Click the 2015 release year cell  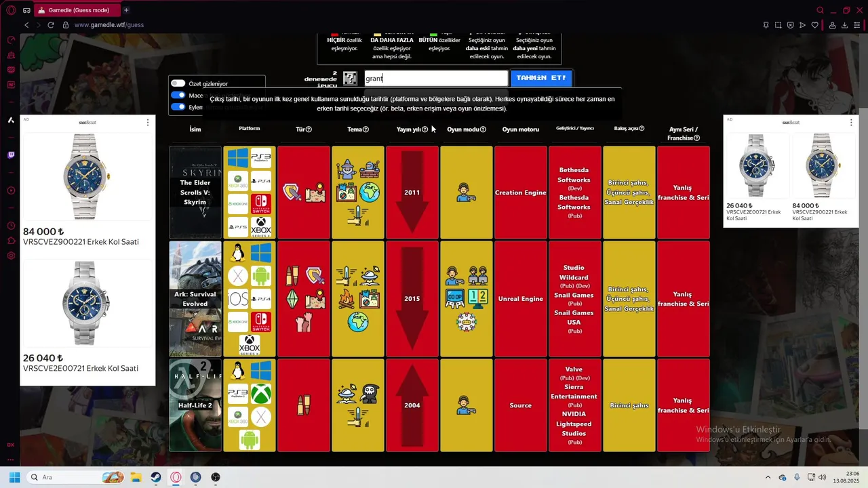[x=412, y=299]
